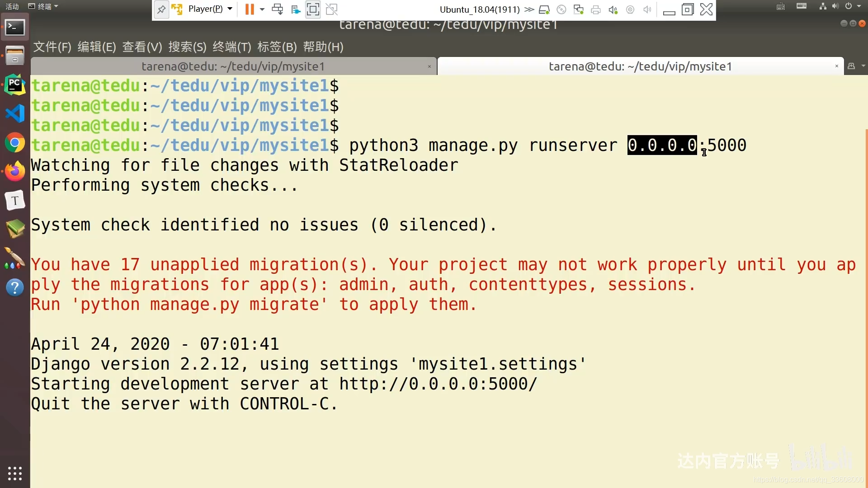Open the power options arrow beside pause

coord(262,9)
